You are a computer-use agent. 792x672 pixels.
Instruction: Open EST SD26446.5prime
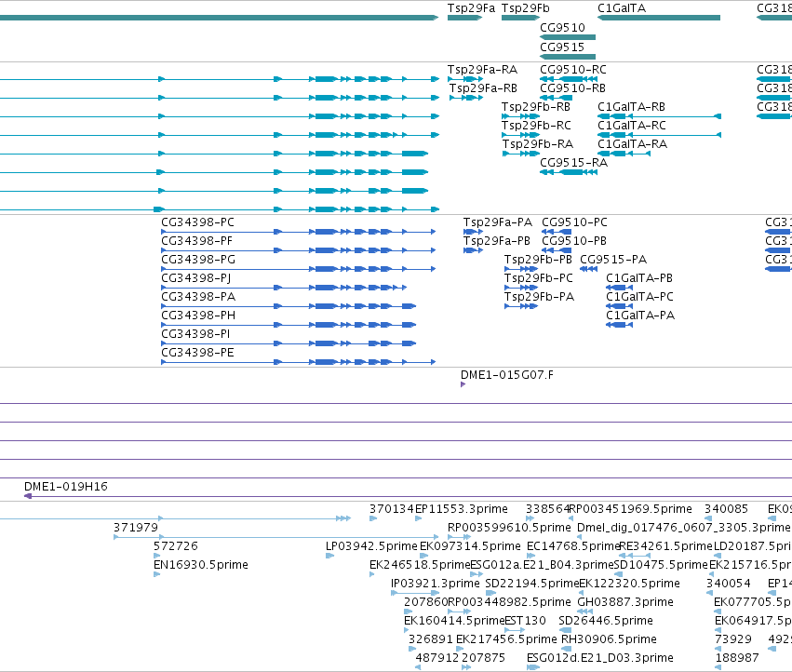(606, 622)
